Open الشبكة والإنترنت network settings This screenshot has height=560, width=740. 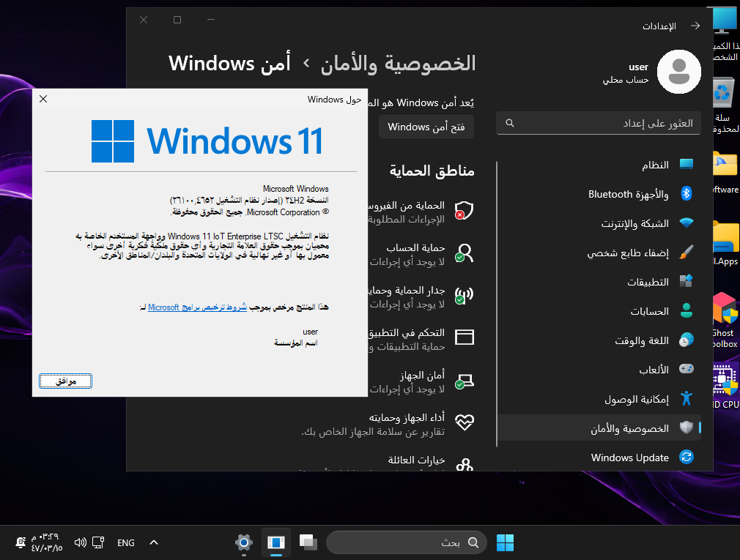point(599,223)
